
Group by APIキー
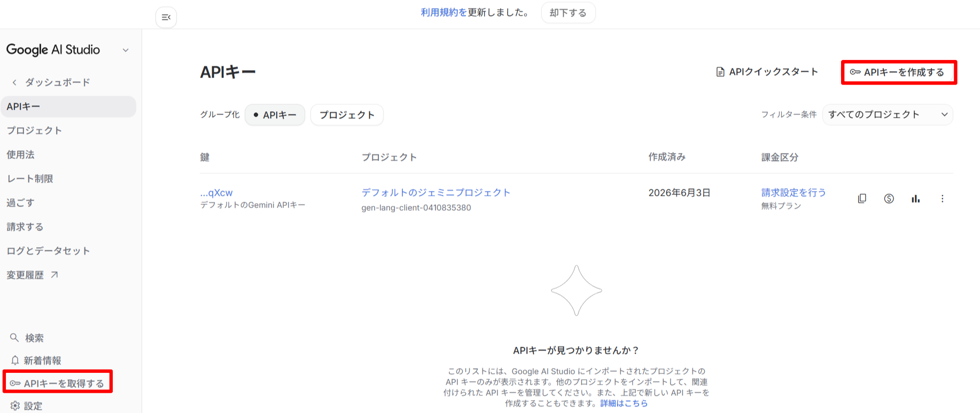tap(275, 115)
